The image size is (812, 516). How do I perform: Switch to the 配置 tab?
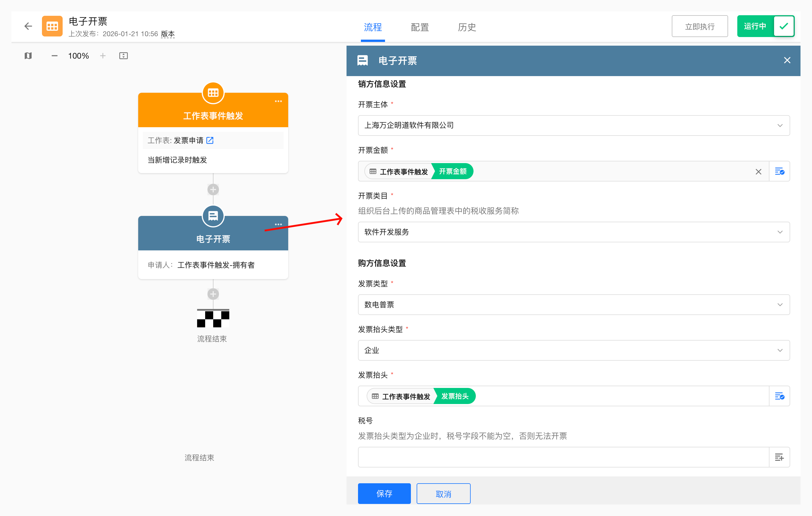[x=420, y=27]
